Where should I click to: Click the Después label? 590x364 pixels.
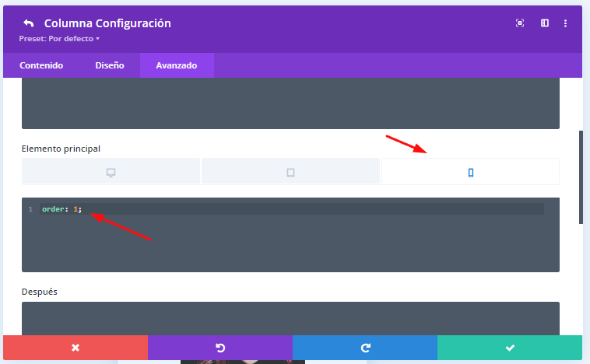40,292
